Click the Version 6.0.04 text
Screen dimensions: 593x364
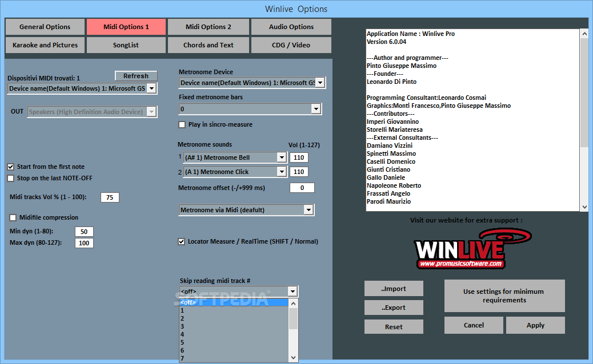[x=387, y=42]
